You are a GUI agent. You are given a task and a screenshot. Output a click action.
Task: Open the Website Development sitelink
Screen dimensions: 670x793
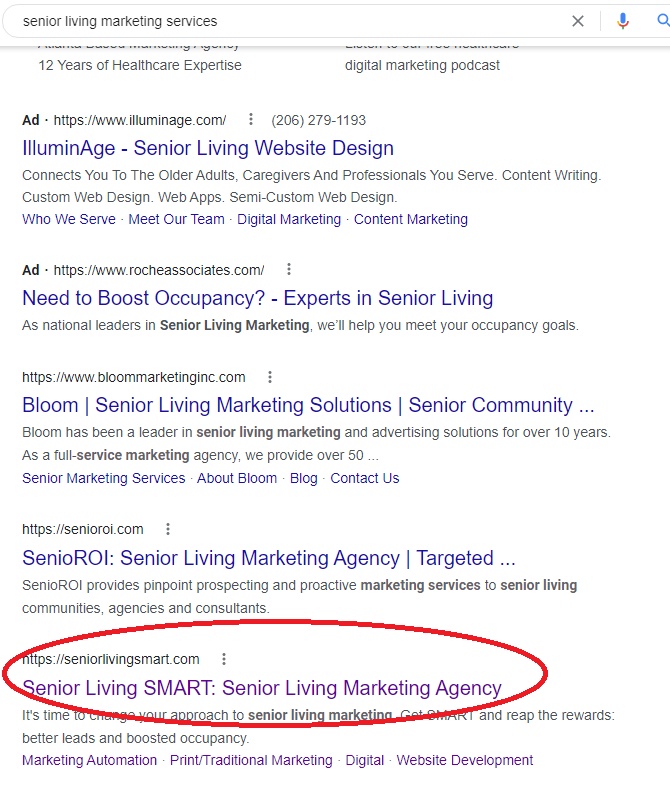tap(465, 760)
